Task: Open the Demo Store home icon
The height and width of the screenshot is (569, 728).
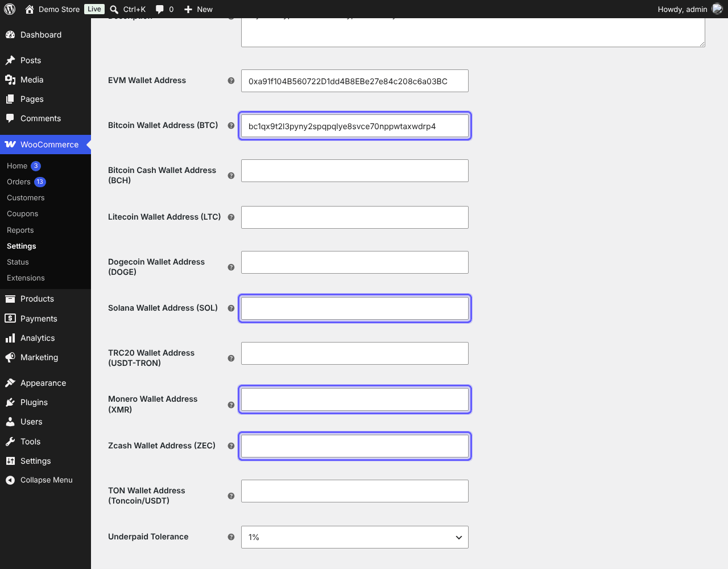Action: (30, 9)
